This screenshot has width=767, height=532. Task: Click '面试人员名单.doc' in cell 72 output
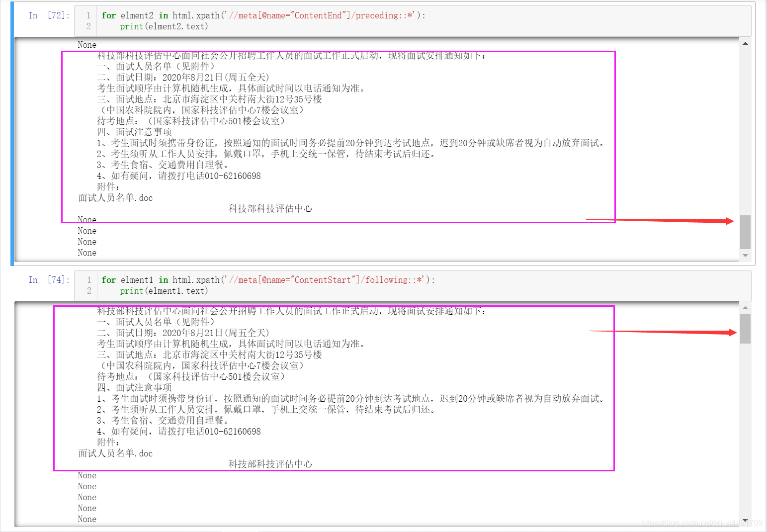pos(115,197)
